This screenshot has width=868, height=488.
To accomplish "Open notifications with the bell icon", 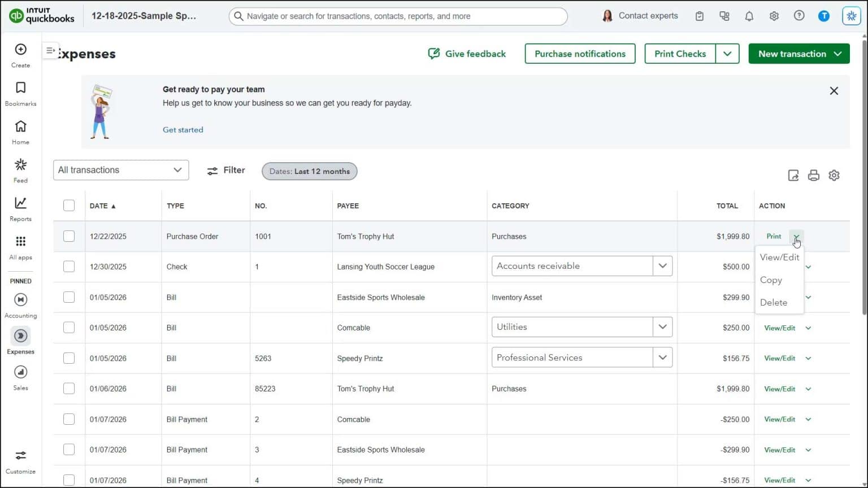I will (x=749, y=16).
